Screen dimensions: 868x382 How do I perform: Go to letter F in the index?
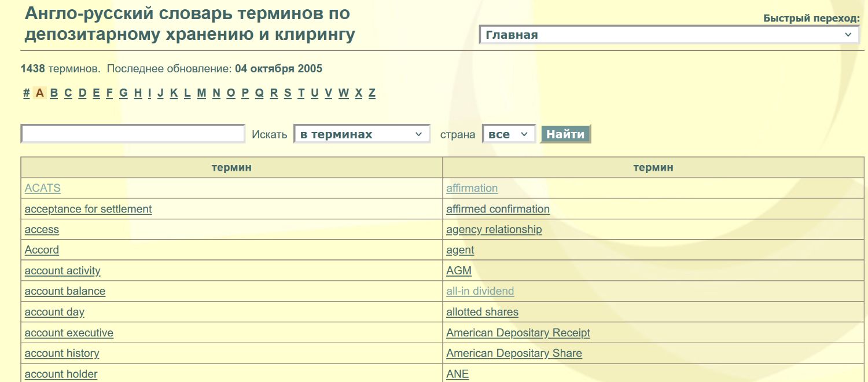[x=109, y=93]
